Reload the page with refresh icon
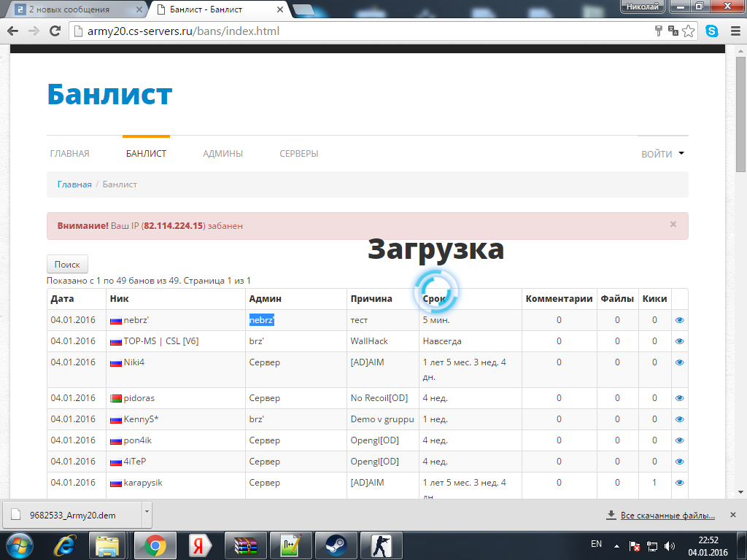The width and height of the screenshot is (747, 560). point(55,31)
